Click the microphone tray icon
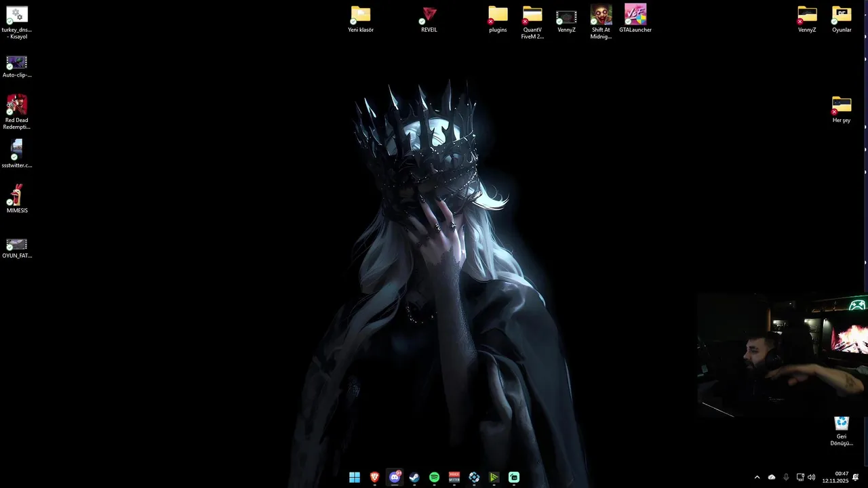868x488 pixels. pyautogui.click(x=786, y=477)
